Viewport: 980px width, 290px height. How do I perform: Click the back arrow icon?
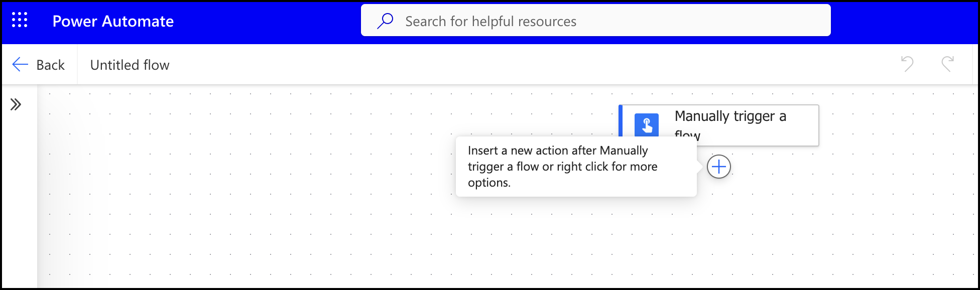point(19,64)
